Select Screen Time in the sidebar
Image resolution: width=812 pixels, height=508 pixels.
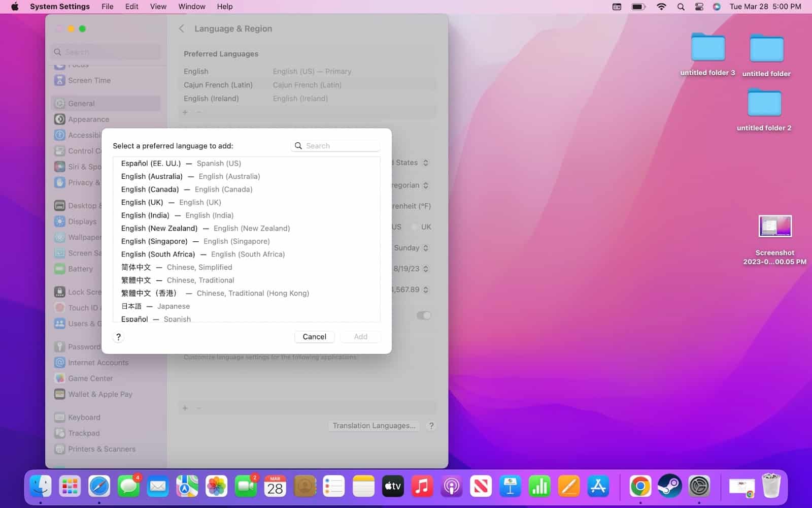point(89,80)
